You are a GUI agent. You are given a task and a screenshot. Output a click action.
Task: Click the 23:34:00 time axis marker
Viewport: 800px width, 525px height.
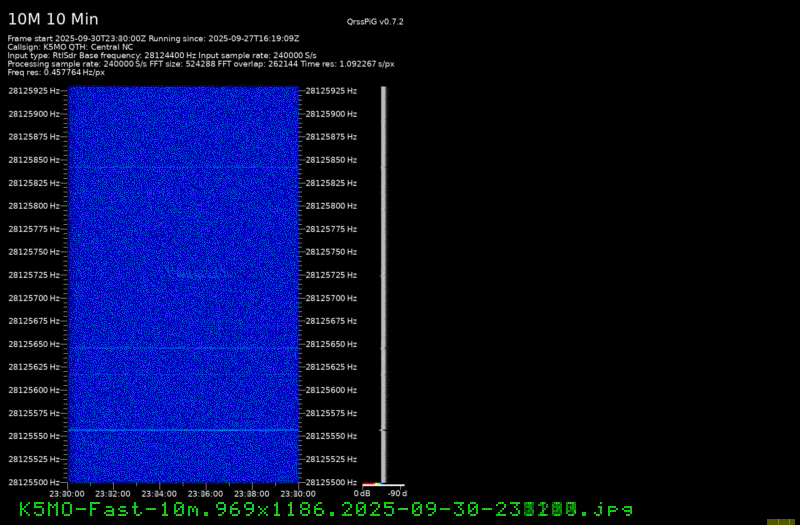[x=158, y=493]
